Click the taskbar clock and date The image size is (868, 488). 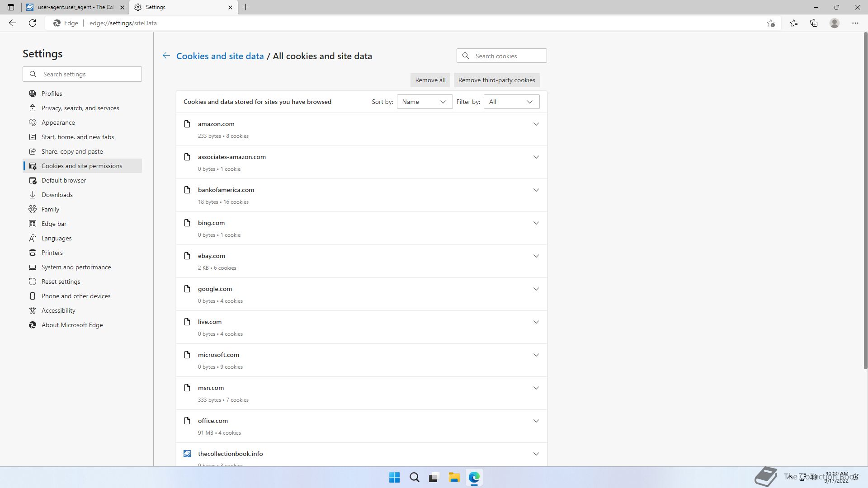tap(836, 477)
